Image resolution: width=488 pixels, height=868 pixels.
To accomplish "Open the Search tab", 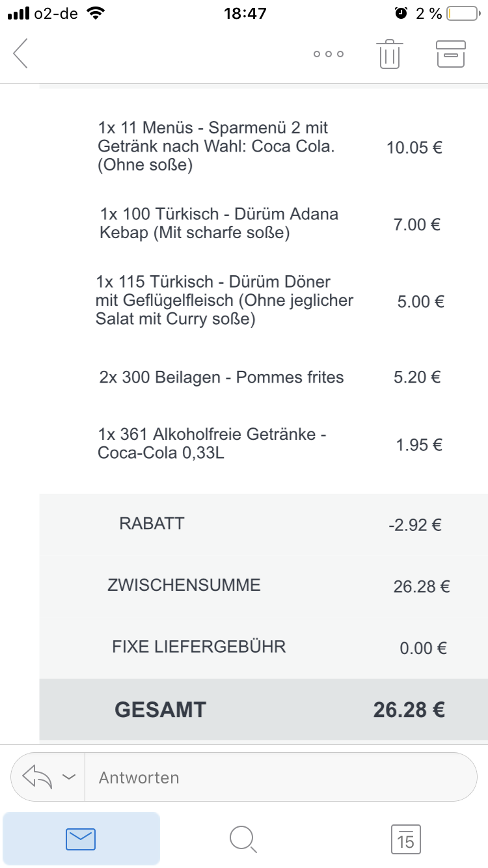I will (x=243, y=839).
